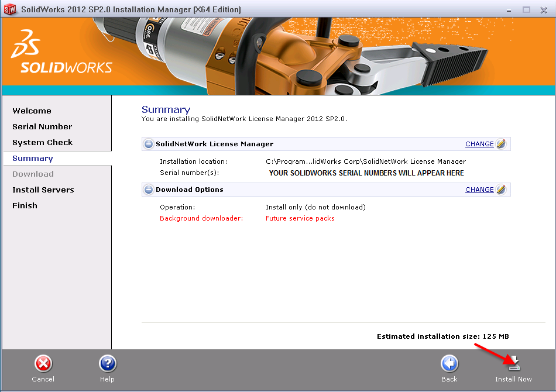556x392 pixels.
Task: Click the Install Now download icon
Action: coord(513,363)
